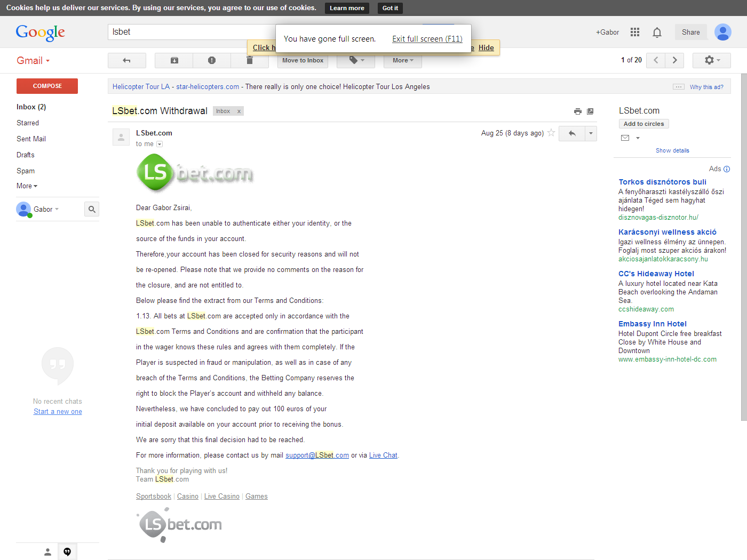Open more reply options arrow

(591, 133)
